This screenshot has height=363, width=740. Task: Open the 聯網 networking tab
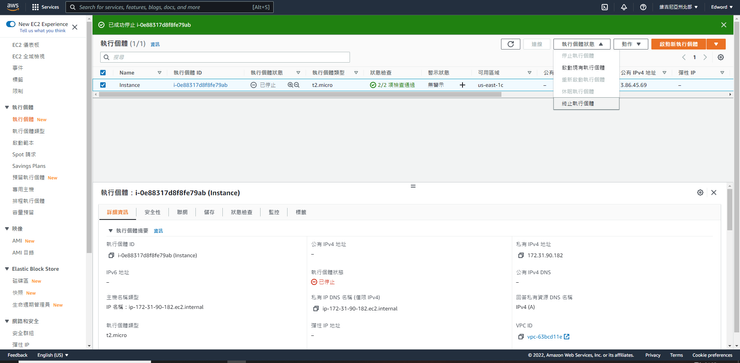pos(182,212)
